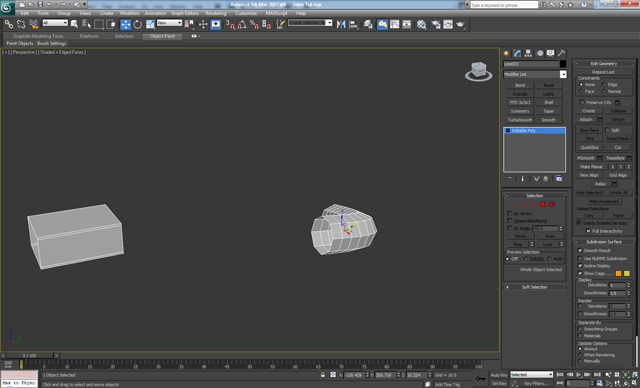640x388 pixels.
Task: Collapse the Edit Geometry rollout
Action: (604, 64)
